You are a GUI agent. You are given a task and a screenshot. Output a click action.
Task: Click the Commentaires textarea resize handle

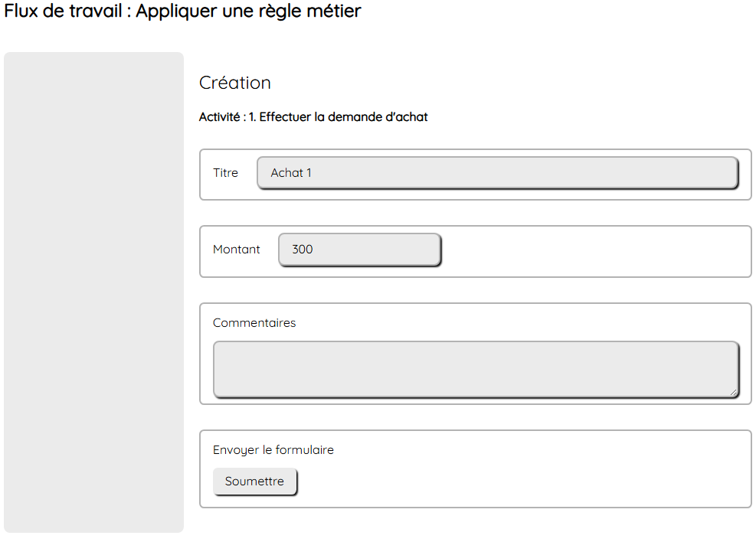coord(733,392)
